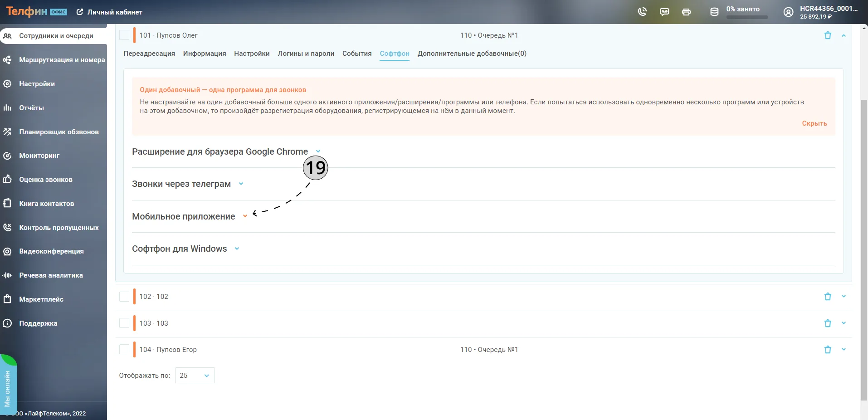Viewport: 868px width, 420px height.
Task: Tick the checkbox for 101 Пупсов Олег
Action: 124,35
